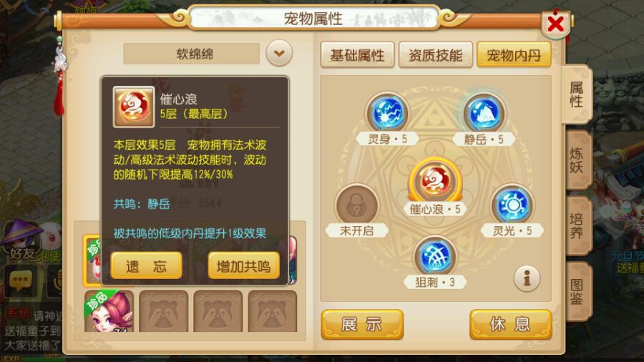Open the 培养 side tab
The image size is (644, 362).
[577, 226]
